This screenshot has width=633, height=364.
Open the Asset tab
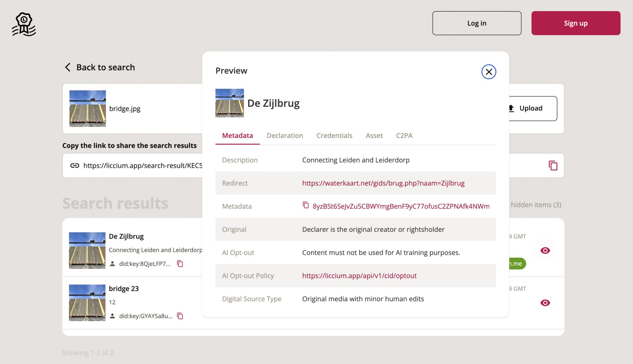coord(374,135)
